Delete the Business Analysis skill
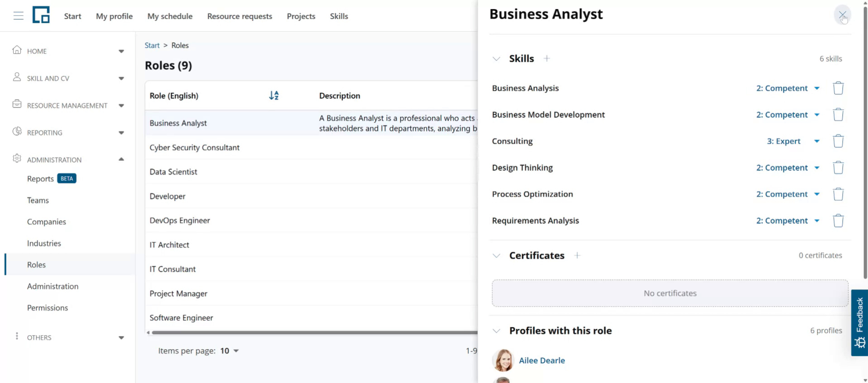868x383 pixels. [x=838, y=88]
